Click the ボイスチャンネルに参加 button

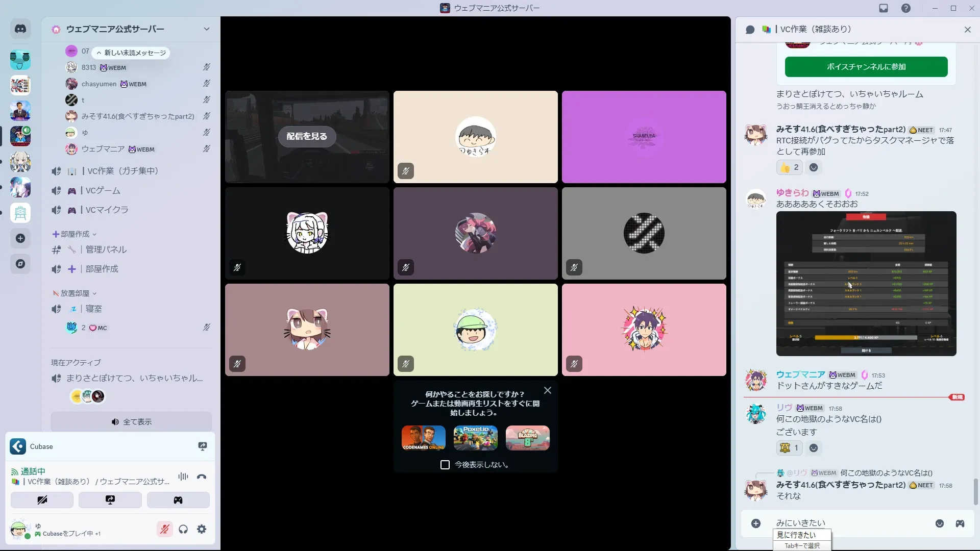[x=866, y=67]
